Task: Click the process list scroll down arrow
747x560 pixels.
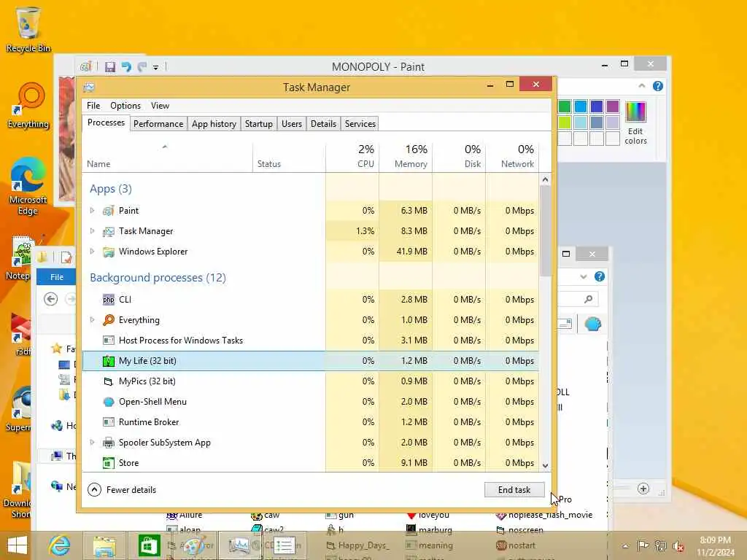Action: [546, 466]
